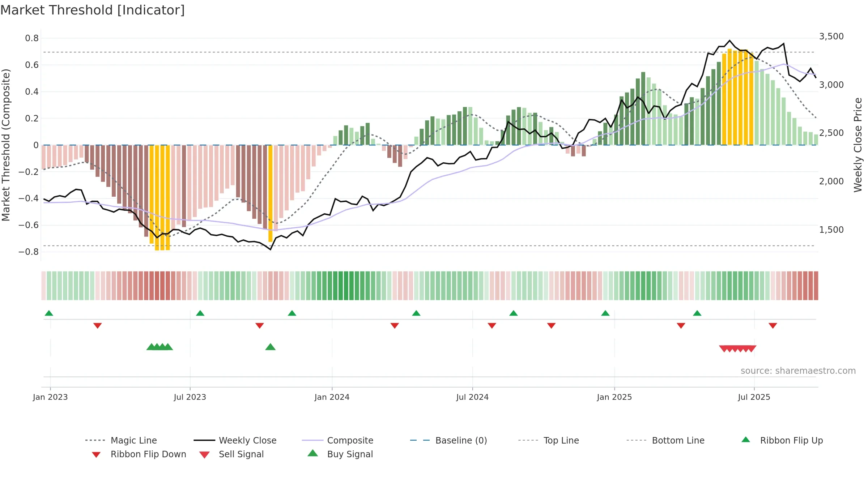Toggle the Baseline (0) legend entry
The image size is (868, 488).
[x=448, y=440]
